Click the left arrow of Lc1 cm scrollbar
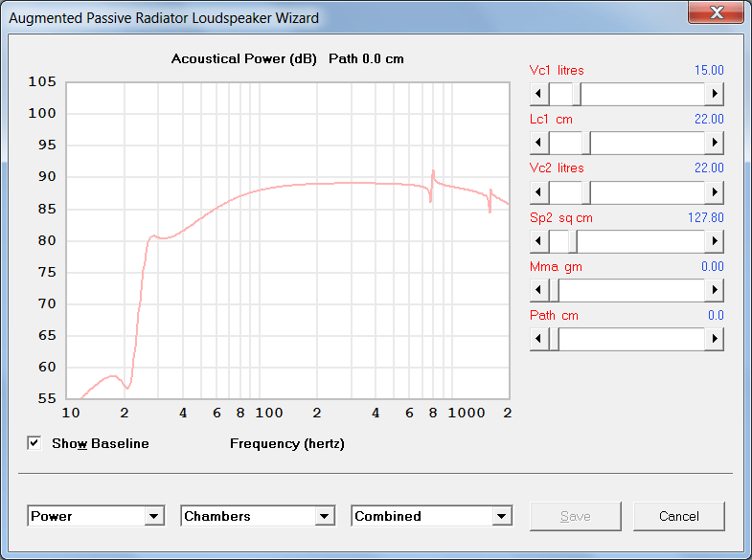The height and width of the screenshot is (560, 752). point(539,143)
